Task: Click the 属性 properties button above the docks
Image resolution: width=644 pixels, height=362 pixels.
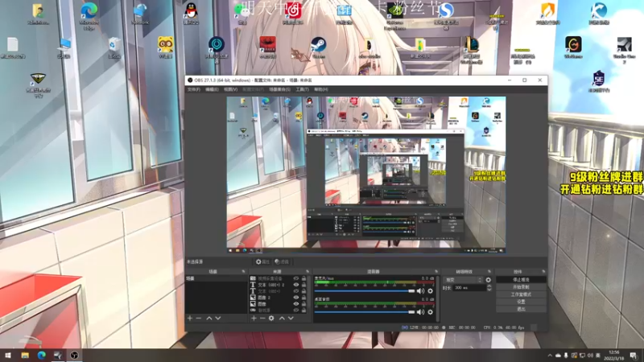Action: tap(262, 261)
